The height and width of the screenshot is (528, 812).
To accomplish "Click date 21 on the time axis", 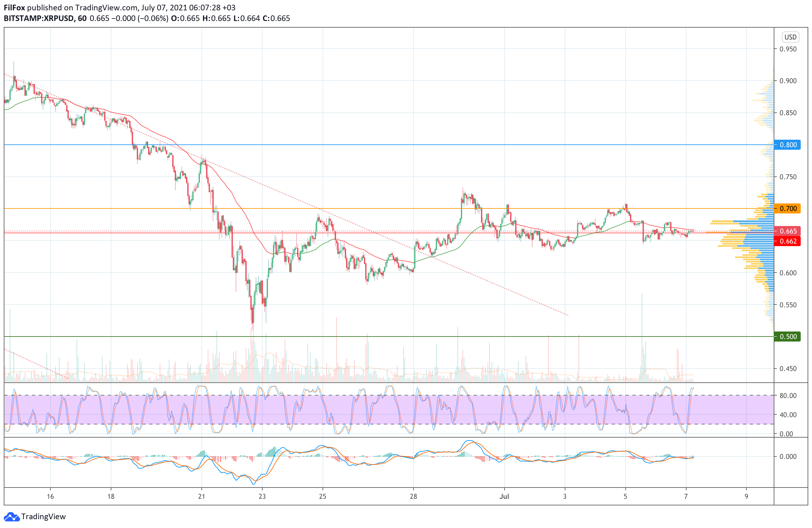I will click(x=201, y=496).
